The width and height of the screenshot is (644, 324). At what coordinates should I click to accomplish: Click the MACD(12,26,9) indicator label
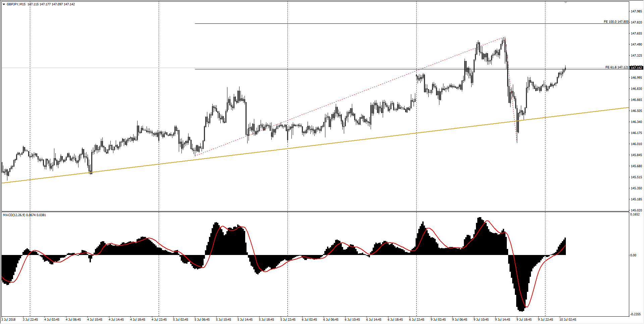click(13, 215)
